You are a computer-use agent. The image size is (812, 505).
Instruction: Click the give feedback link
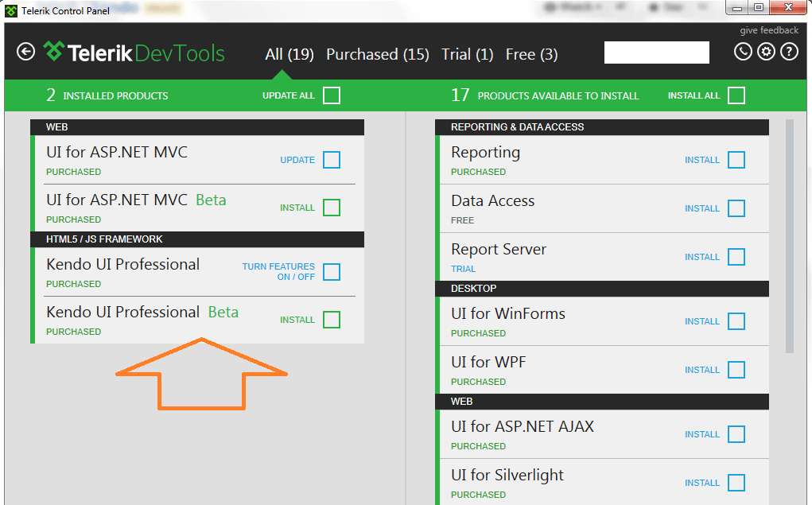click(x=769, y=30)
